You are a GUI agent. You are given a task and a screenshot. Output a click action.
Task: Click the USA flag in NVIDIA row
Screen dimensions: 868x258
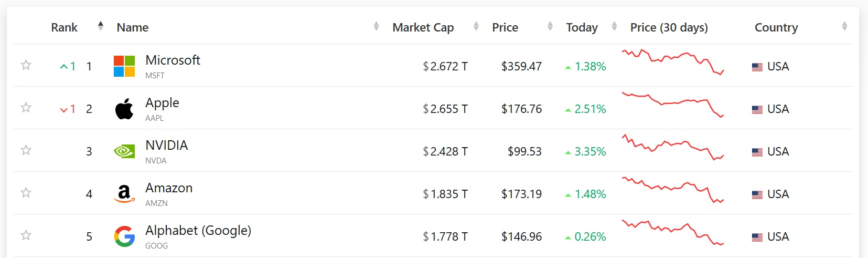[757, 152]
